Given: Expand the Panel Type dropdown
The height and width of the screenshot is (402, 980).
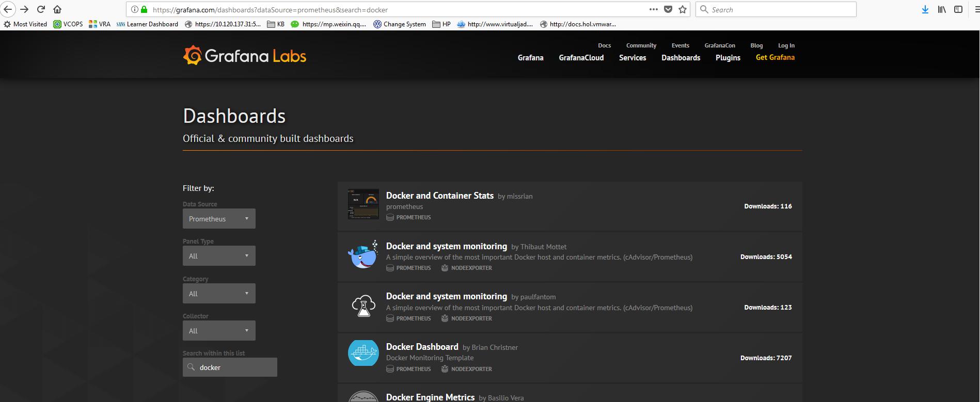Looking at the screenshot, I should coord(219,256).
